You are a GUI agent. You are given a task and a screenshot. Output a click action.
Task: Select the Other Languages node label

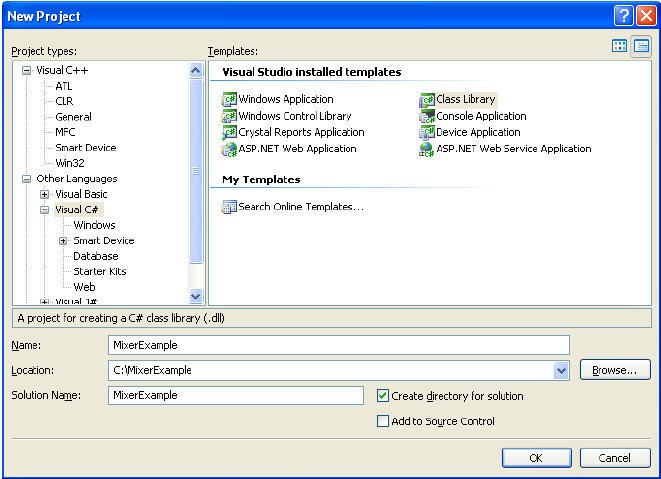click(x=77, y=179)
